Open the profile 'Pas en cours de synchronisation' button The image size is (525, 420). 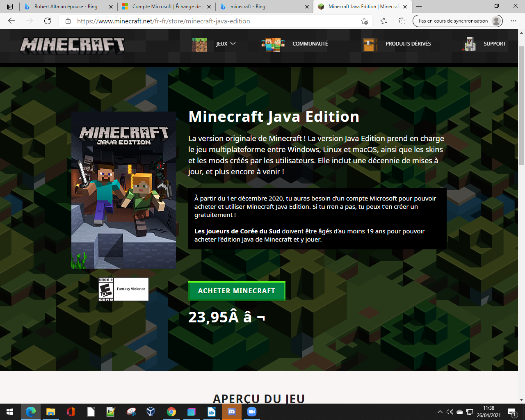coord(458,21)
